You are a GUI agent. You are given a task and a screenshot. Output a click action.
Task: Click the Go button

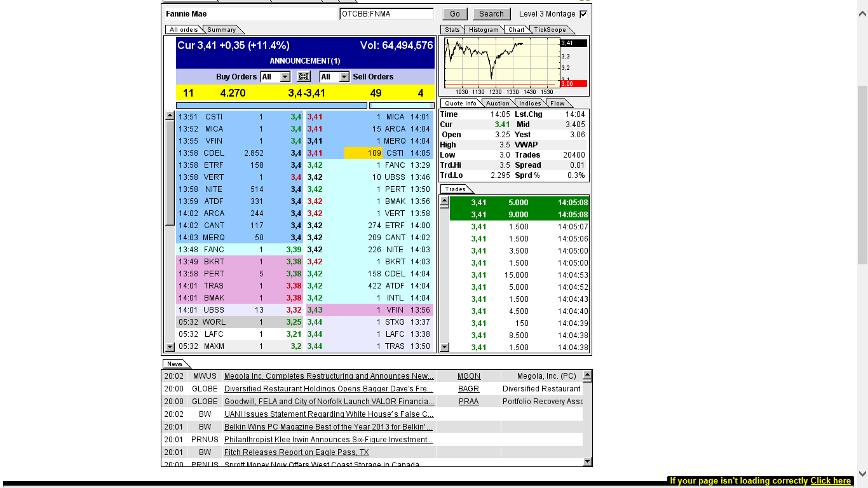455,14
